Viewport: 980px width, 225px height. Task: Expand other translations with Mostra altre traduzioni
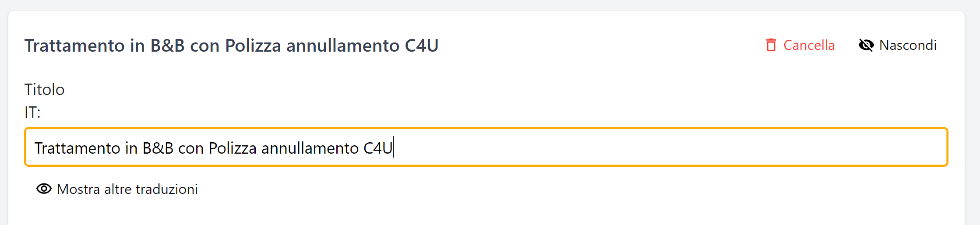point(127,189)
